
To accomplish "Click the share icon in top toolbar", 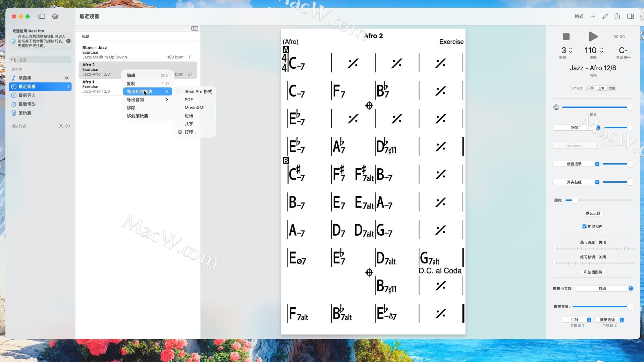I will [x=617, y=16].
